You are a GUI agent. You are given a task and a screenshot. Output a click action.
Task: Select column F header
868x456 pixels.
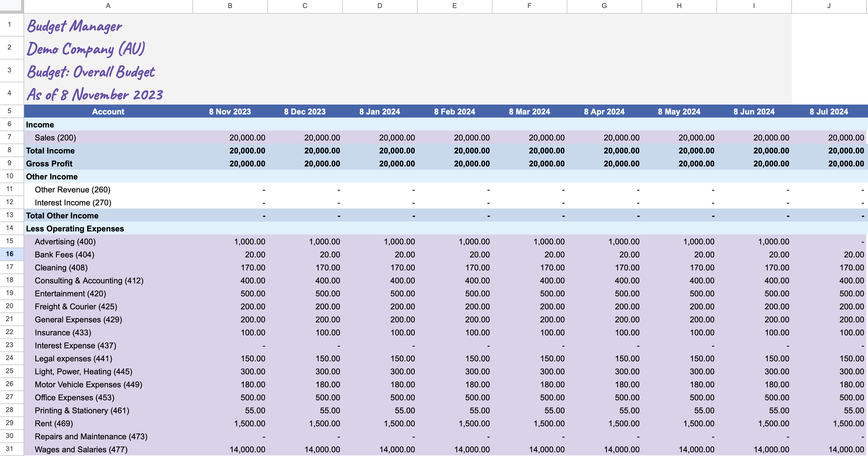(529, 6)
